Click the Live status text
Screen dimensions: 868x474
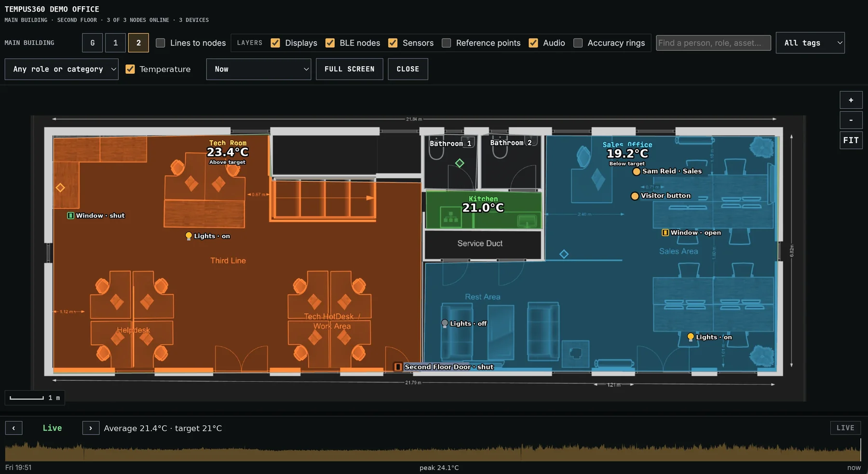click(52, 428)
